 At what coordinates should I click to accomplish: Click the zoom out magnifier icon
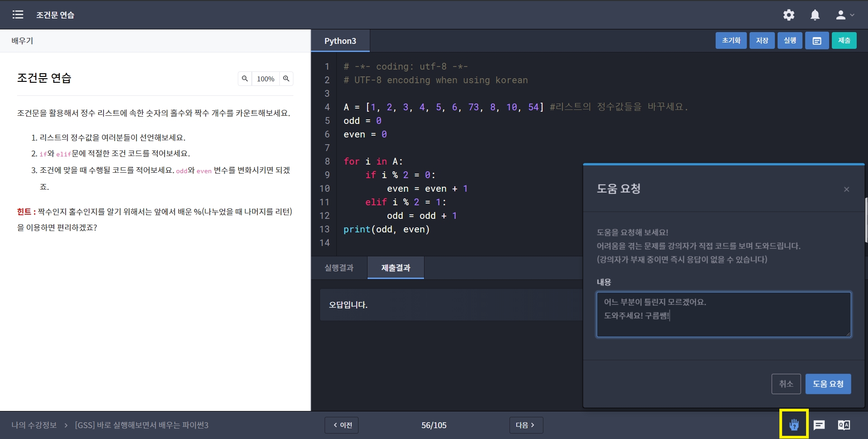[245, 79]
